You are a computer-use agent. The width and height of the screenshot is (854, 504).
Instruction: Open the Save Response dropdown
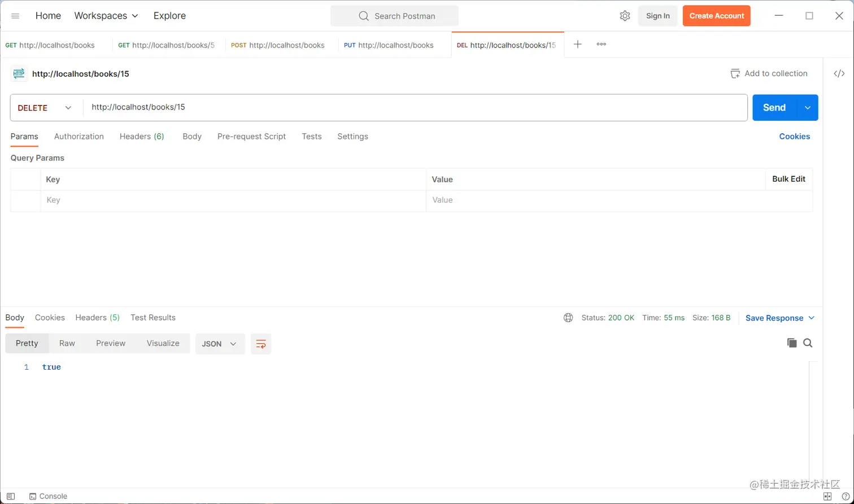click(780, 318)
